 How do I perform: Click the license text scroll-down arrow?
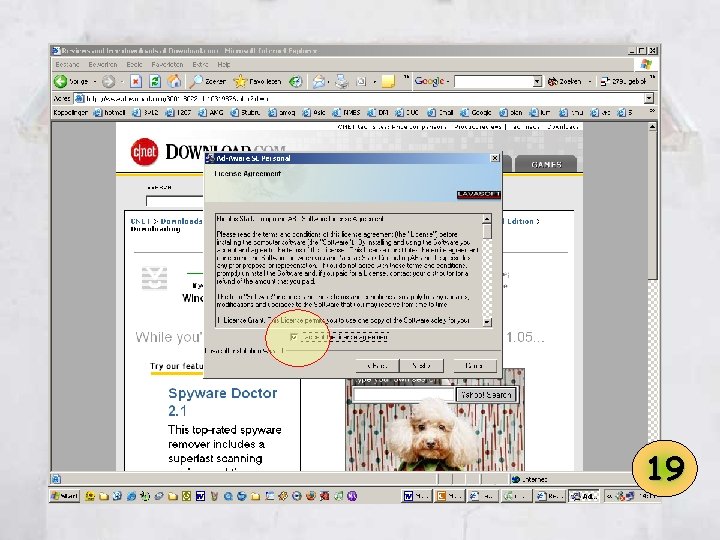487,322
